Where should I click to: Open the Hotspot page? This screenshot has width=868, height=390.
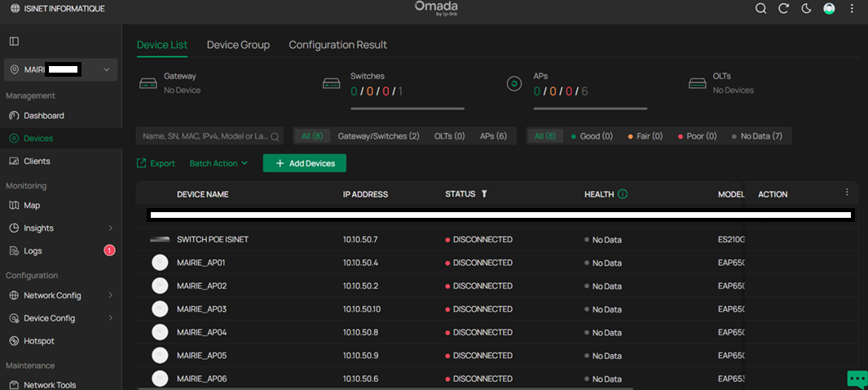[x=39, y=341]
